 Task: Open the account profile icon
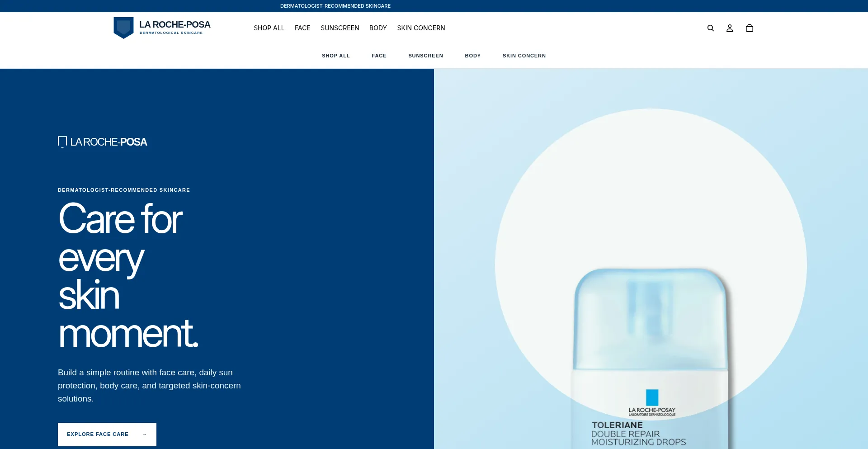(730, 28)
